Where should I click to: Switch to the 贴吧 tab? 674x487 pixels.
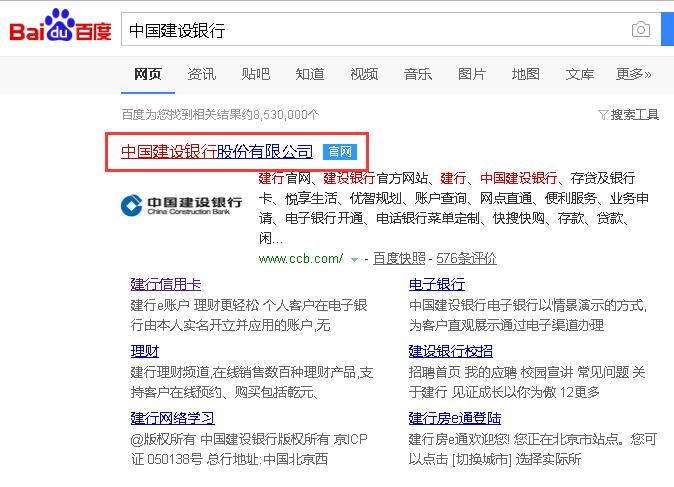pos(256,74)
